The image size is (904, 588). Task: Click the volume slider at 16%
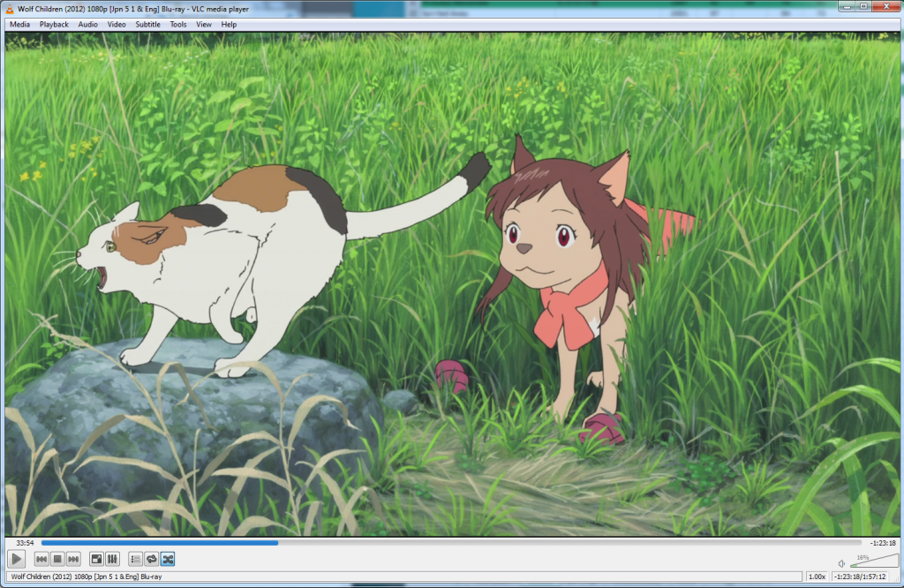tap(874, 561)
